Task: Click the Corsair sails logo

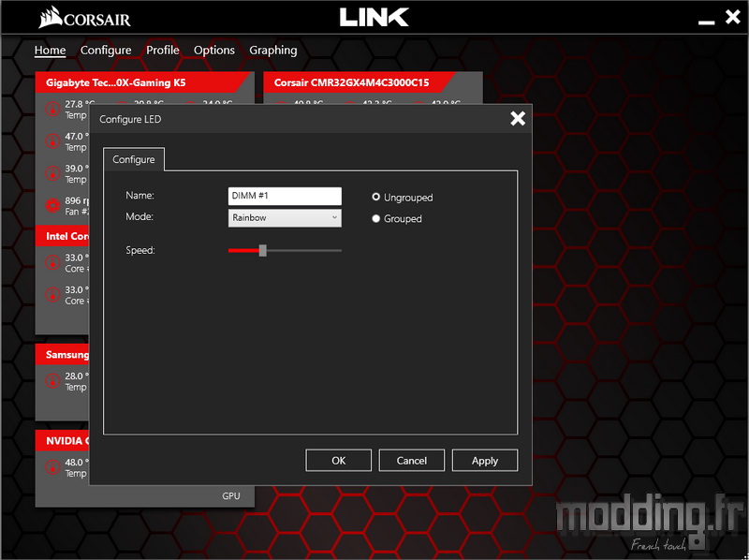Action: point(51,17)
